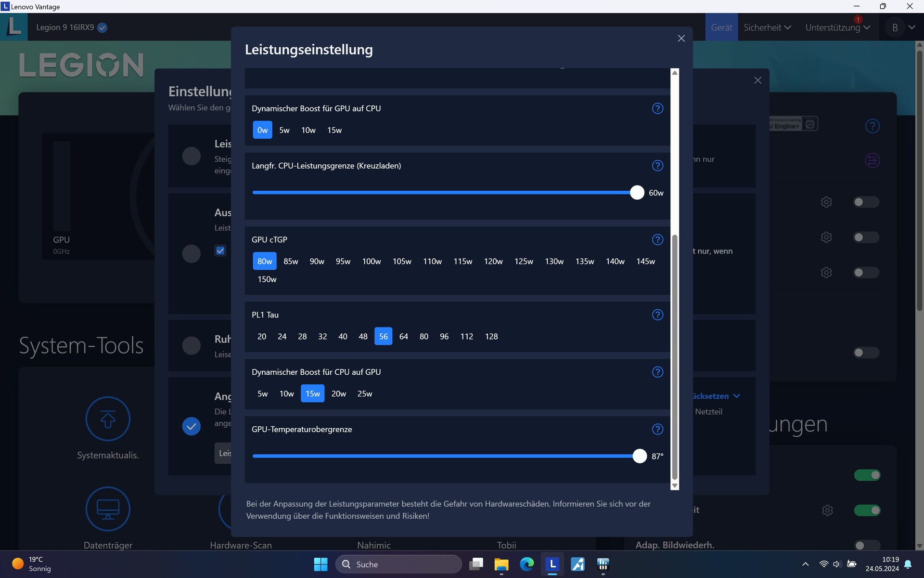Open help for GPU cTGP setting

[x=657, y=239]
